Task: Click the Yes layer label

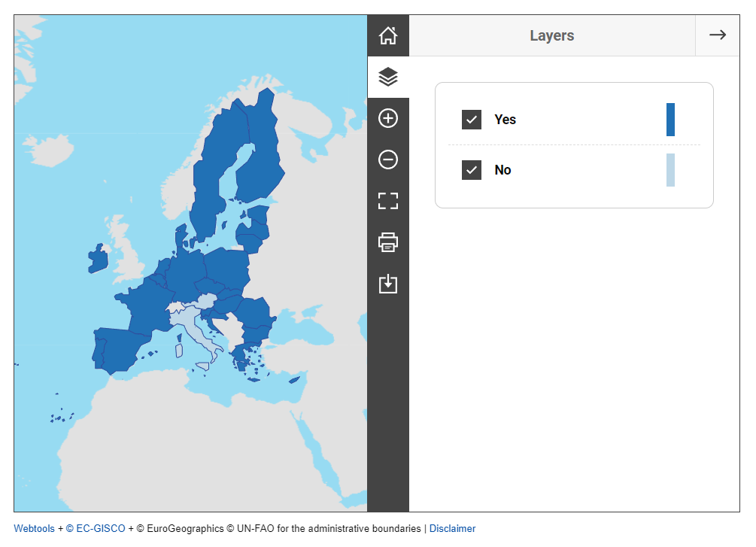Action: pyautogui.click(x=505, y=120)
